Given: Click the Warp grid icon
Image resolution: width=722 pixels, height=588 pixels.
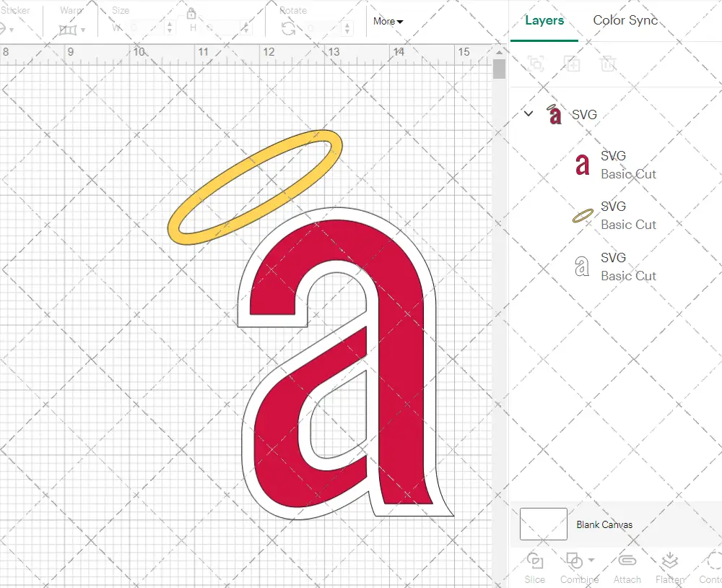Looking at the screenshot, I should point(68,30).
